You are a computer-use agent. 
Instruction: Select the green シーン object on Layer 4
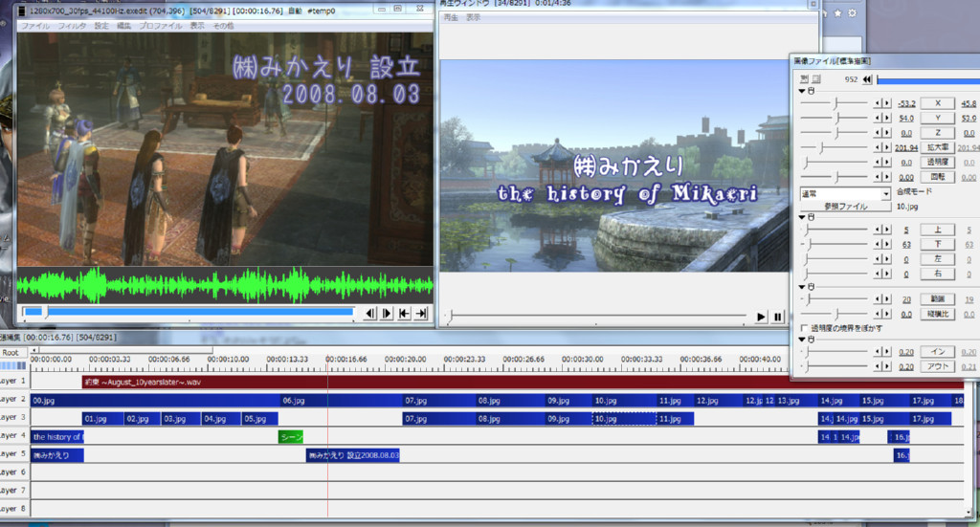click(291, 437)
